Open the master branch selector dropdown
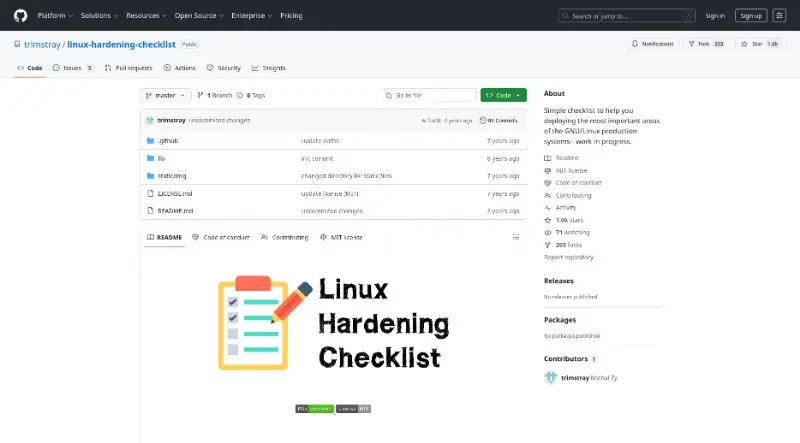The width and height of the screenshot is (800, 443). coord(165,95)
